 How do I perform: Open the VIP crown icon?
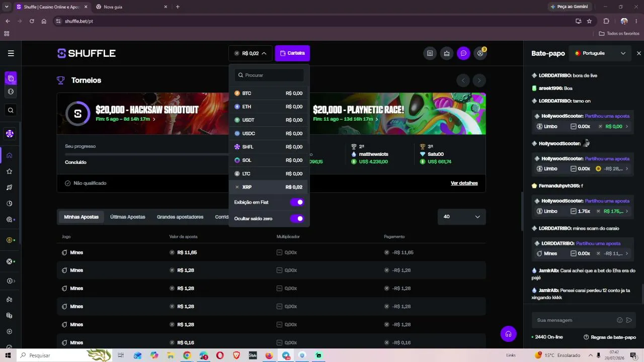click(x=447, y=53)
